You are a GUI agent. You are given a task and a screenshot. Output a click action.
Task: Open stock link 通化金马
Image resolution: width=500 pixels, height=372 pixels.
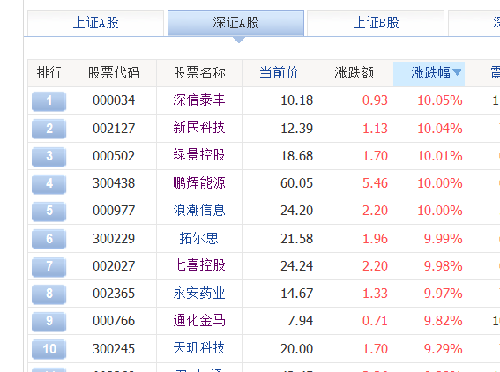pos(199,321)
